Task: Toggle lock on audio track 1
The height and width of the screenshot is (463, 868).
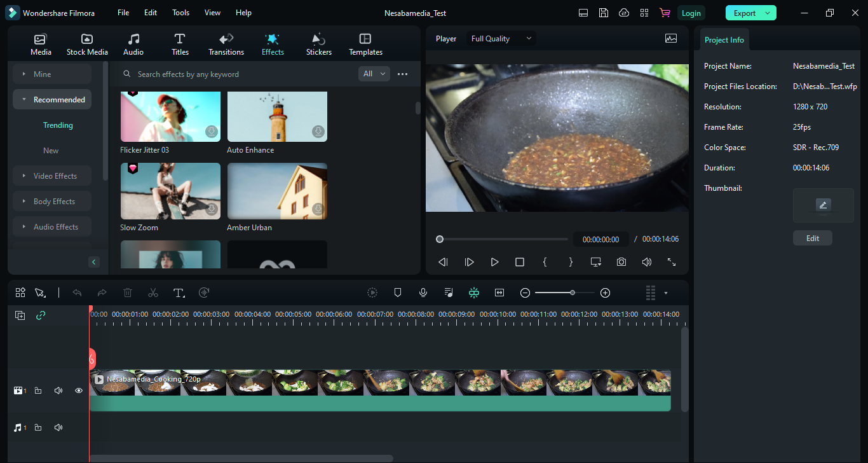Action: [38, 428]
